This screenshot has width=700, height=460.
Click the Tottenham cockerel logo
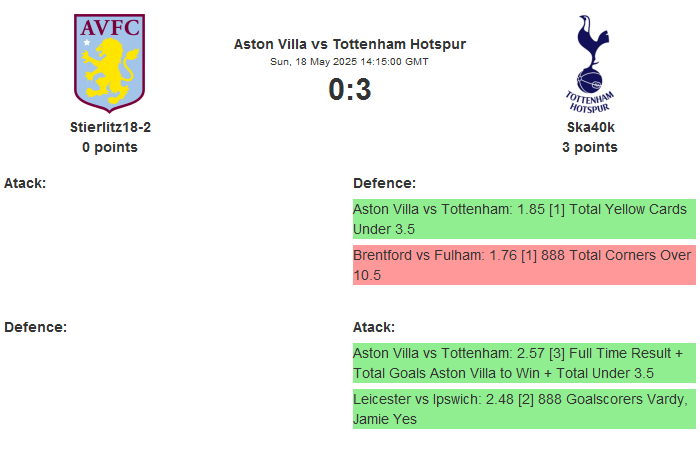pyautogui.click(x=588, y=50)
